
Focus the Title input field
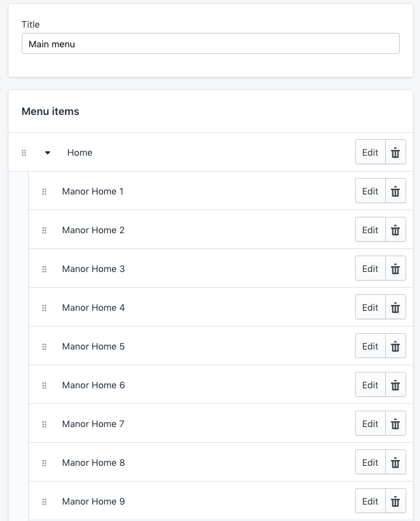210,44
